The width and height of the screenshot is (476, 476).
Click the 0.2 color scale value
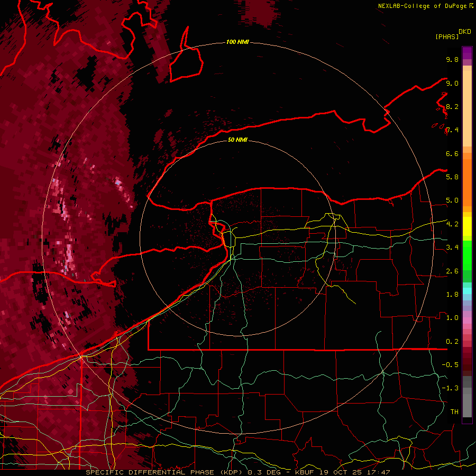coord(452,342)
